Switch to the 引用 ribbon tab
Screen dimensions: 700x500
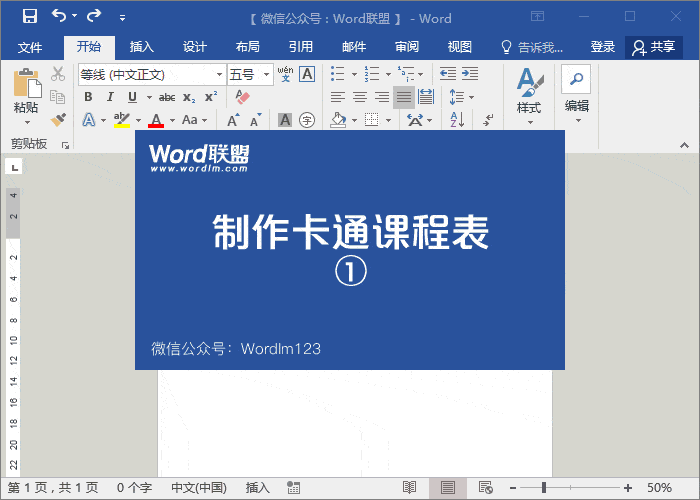pyautogui.click(x=301, y=47)
